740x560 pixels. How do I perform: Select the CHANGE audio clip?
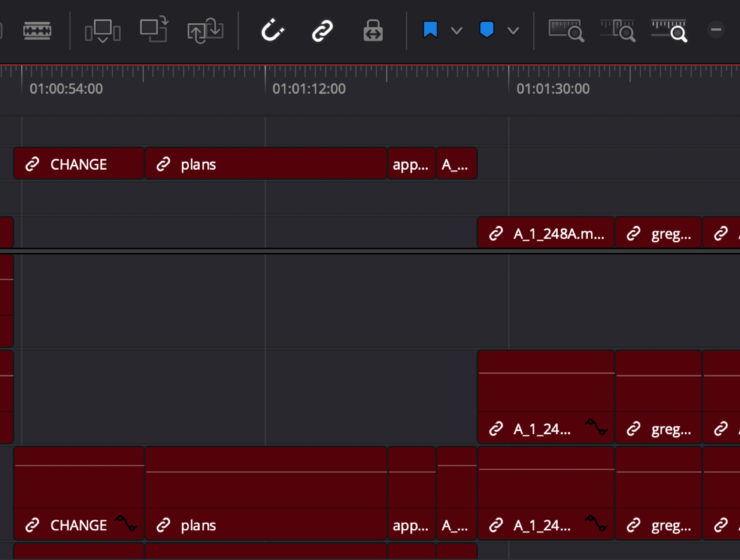click(79, 493)
